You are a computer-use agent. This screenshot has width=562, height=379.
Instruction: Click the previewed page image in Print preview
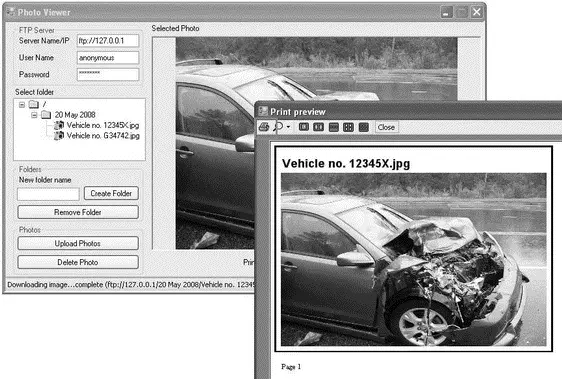[x=414, y=260]
